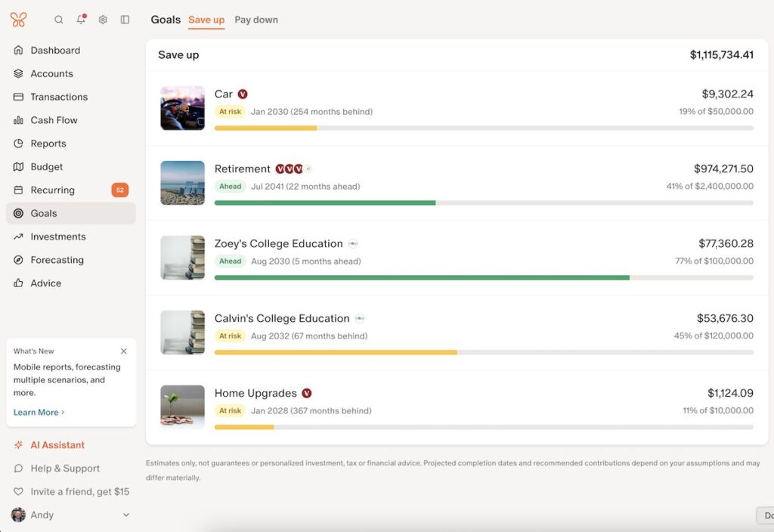Click the Learn More link
The width and height of the screenshot is (774, 532).
[39, 412]
